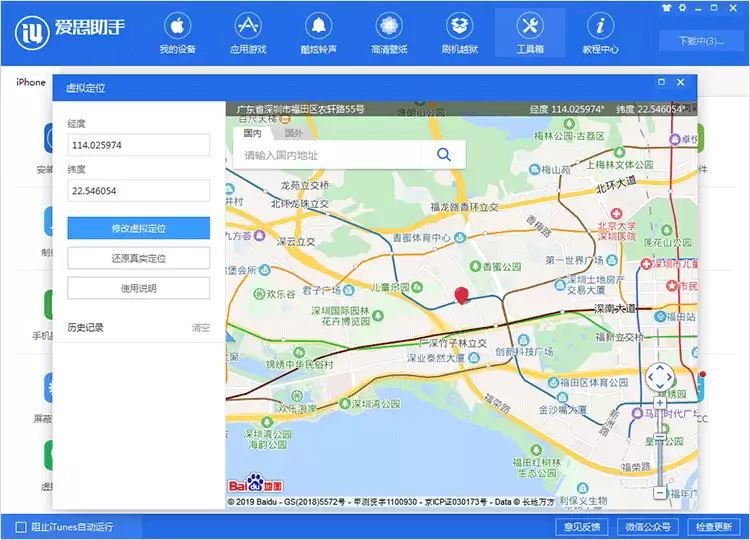Select 锦绣中华民俗村 marker

(x=299, y=353)
